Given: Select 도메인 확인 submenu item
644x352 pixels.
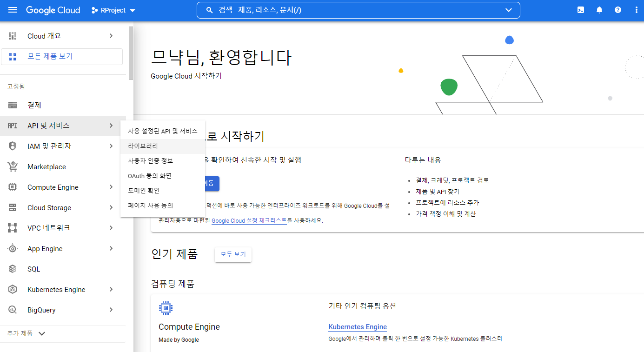Looking at the screenshot, I should click(163, 191).
